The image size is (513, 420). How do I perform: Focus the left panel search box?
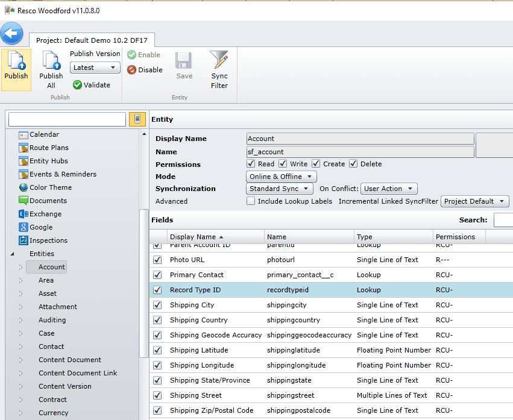[x=67, y=119]
